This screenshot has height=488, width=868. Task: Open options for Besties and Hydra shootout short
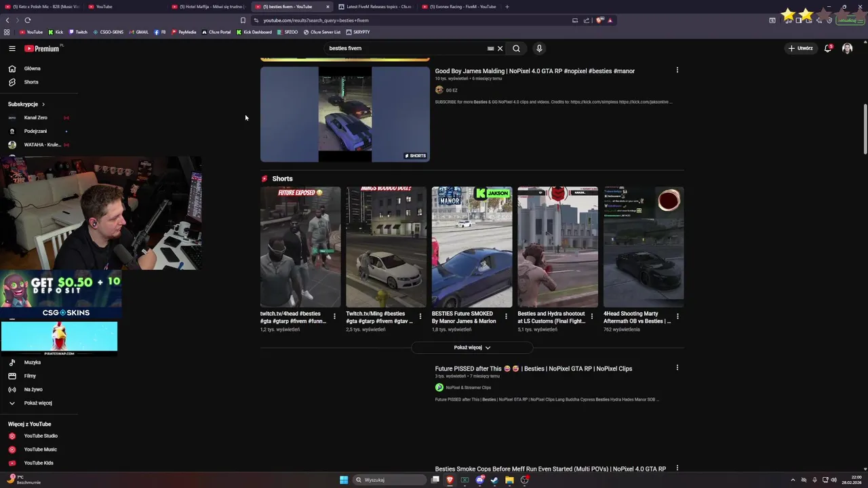pos(591,317)
